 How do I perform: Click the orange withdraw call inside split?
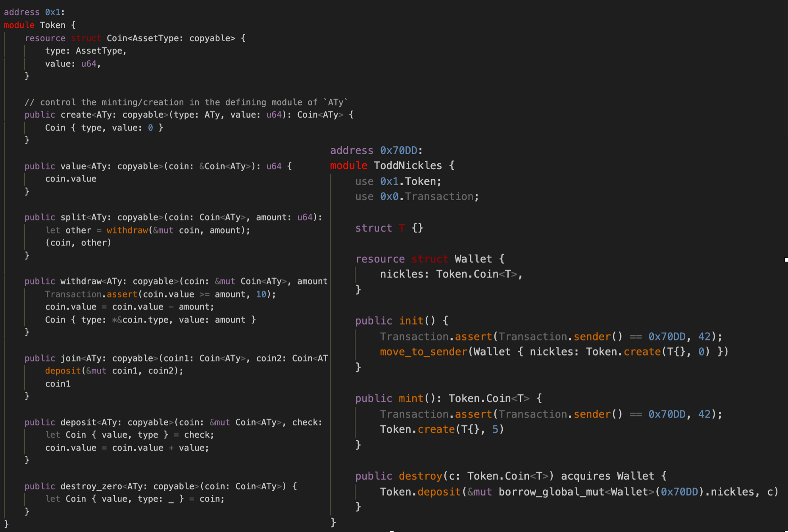[x=127, y=230]
